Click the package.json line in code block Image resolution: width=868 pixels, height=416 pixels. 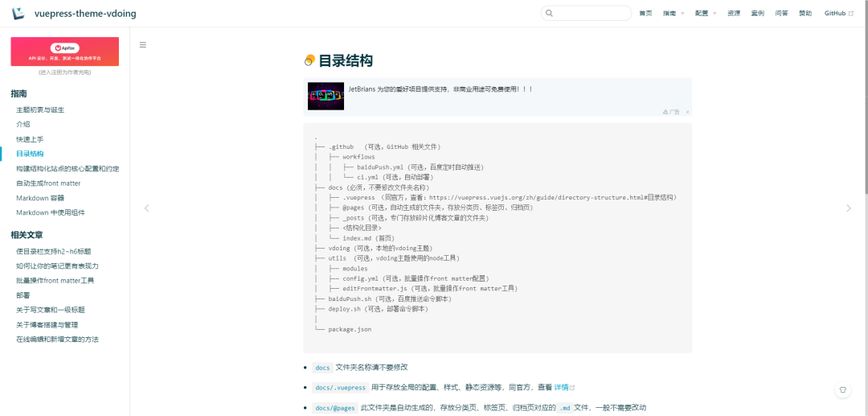click(350, 329)
